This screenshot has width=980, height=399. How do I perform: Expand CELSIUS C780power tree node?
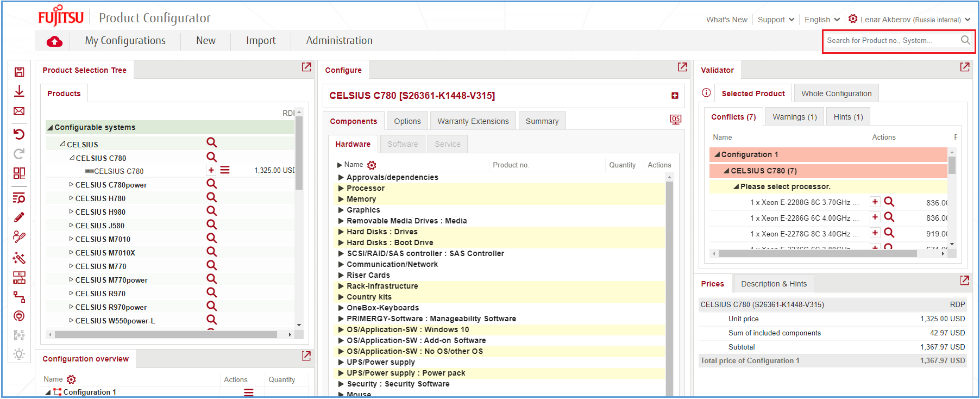(x=71, y=185)
